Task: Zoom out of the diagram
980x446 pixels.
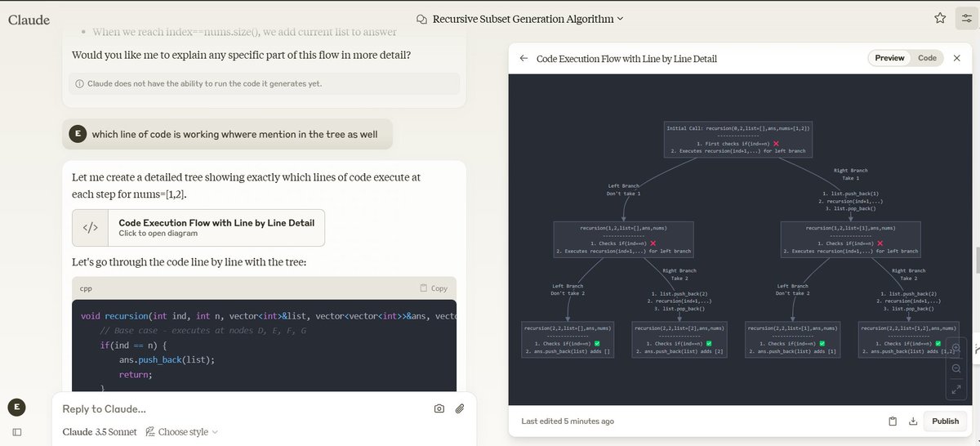Action: click(x=956, y=368)
